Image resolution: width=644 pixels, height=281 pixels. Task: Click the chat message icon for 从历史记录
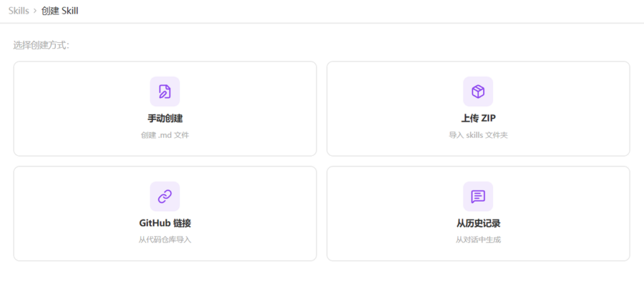pos(478,197)
